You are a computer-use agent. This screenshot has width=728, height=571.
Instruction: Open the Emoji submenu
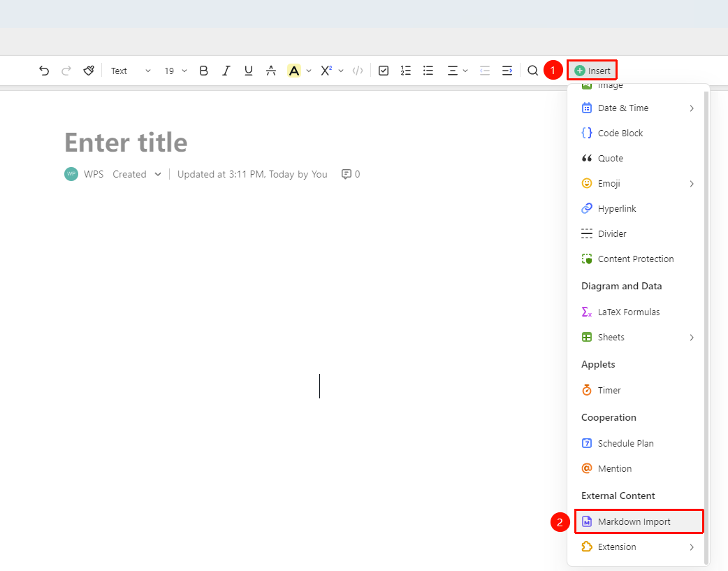click(638, 184)
